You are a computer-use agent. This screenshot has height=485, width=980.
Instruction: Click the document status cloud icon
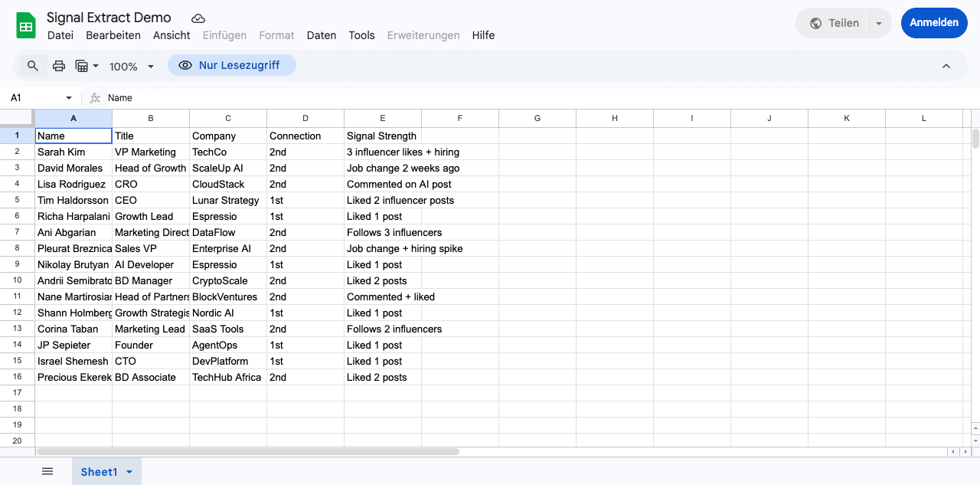198,18
